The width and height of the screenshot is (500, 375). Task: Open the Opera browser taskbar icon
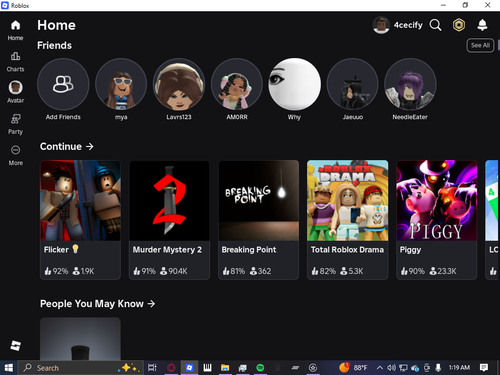[x=171, y=368]
